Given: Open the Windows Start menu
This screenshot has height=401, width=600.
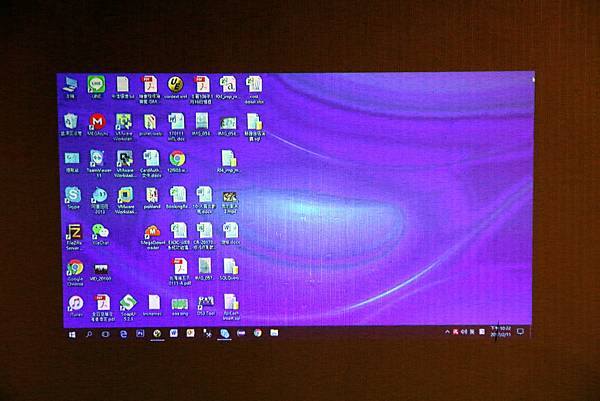Looking at the screenshot, I should (x=72, y=334).
